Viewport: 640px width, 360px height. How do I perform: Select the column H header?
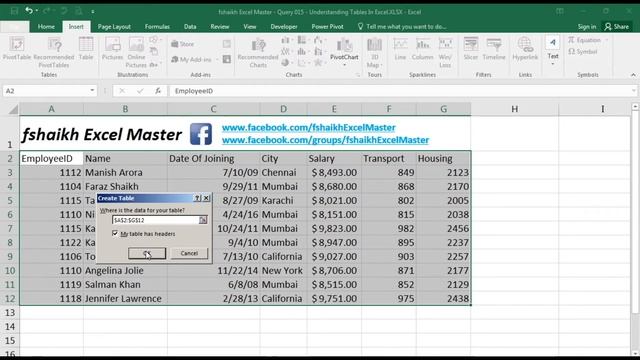514,109
